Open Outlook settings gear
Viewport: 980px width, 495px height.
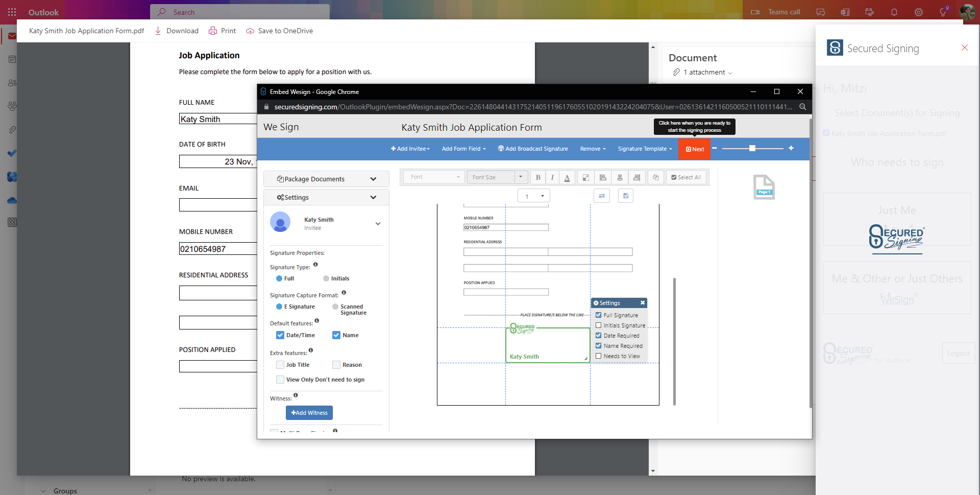coord(919,12)
